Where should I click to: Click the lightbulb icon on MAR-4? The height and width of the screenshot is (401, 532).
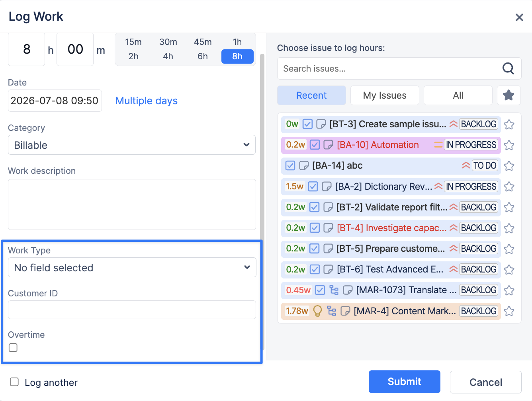click(x=317, y=311)
